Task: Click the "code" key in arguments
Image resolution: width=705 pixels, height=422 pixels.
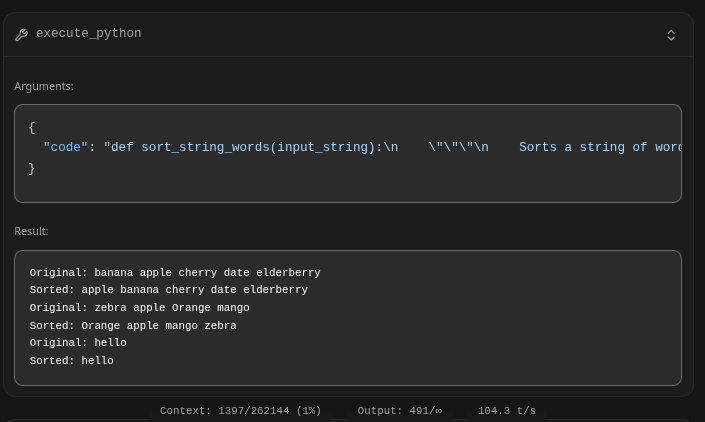Action: click(65, 147)
